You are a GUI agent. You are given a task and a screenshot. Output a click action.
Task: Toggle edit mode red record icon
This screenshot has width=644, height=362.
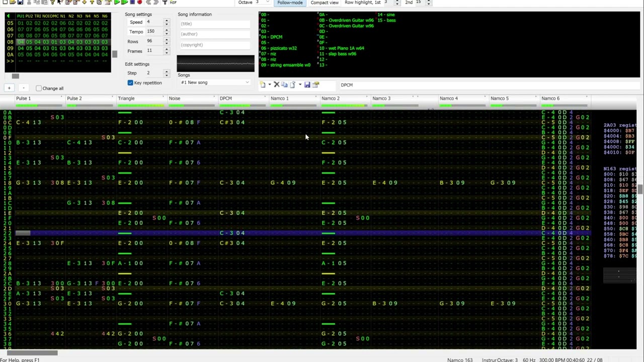[x=139, y=2]
